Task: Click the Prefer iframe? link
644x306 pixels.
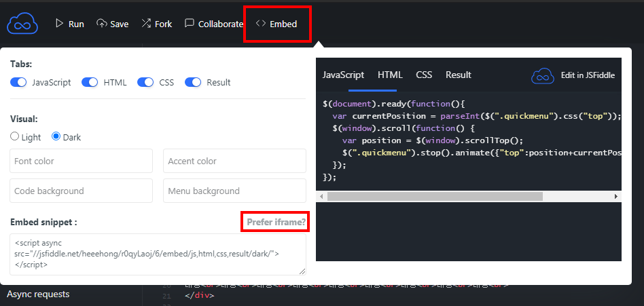Action: (276, 223)
